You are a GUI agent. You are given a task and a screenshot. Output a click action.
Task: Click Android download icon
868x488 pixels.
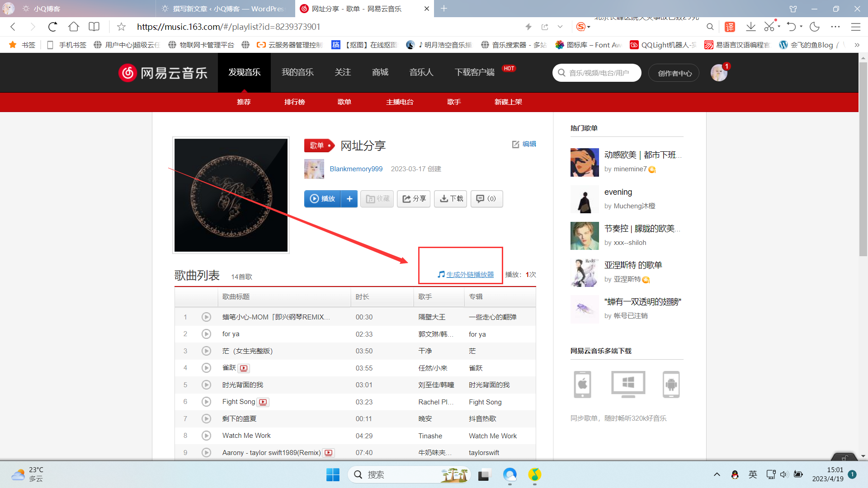(x=671, y=385)
